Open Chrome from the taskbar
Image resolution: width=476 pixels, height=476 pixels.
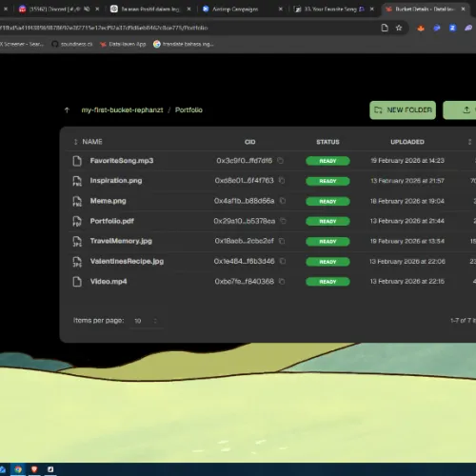point(18,469)
